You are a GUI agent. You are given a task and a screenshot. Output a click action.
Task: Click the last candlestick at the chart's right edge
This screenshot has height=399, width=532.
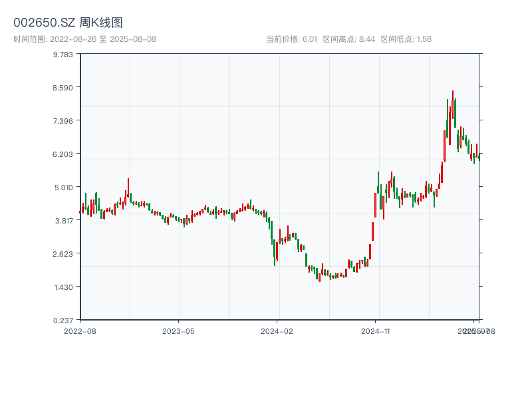coord(479,157)
